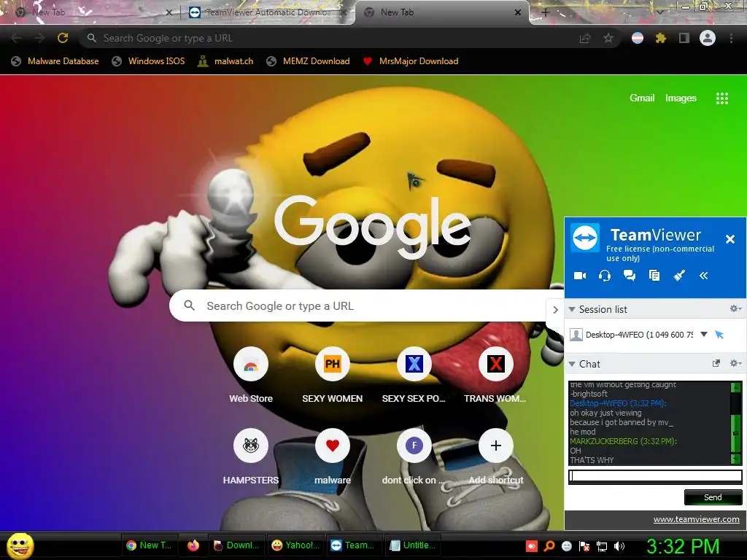Start video in the TeamViewer panel
Viewport: 747px width, 560px height.
pyautogui.click(x=580, y=276)
